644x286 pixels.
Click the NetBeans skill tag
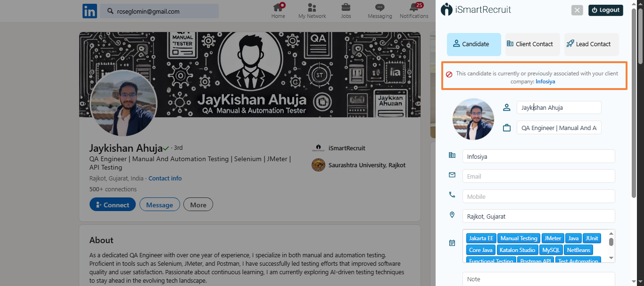point(578,250)
